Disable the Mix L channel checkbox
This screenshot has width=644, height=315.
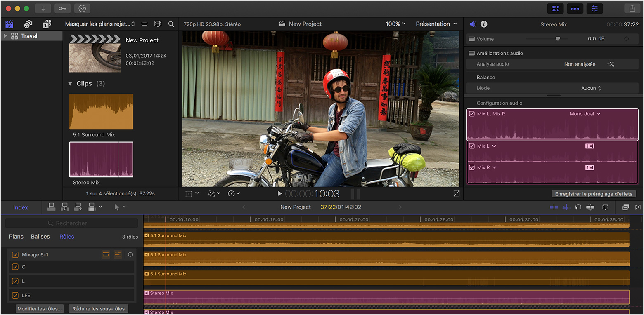(x=472, y=146)
